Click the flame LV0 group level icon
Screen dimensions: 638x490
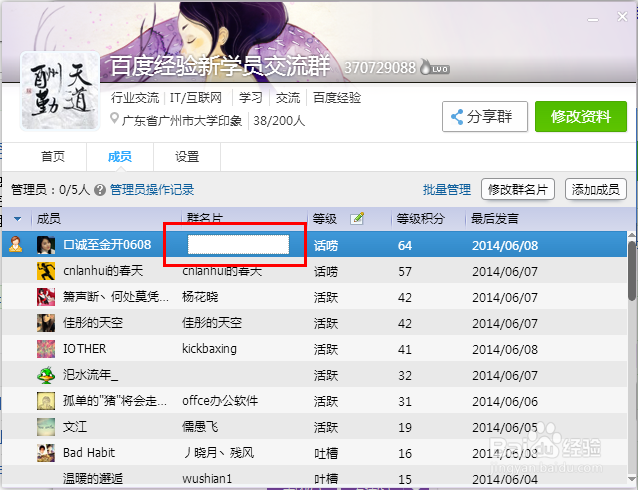tap(435, 67)
